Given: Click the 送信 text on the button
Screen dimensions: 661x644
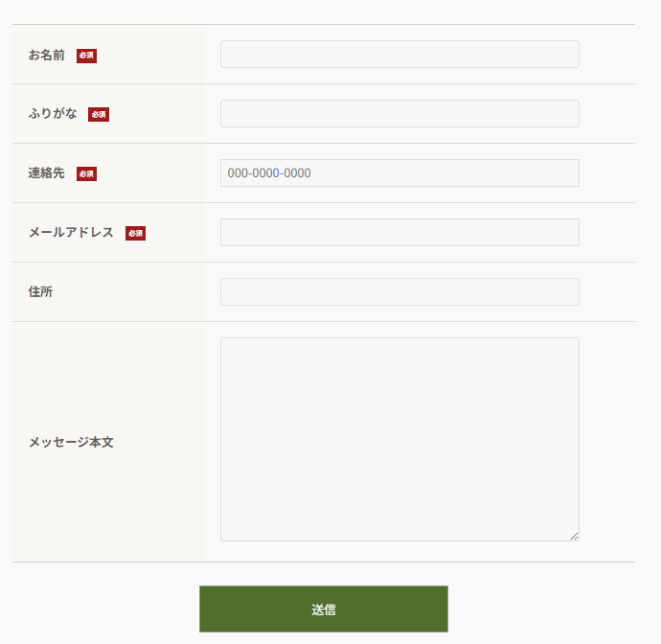Looking at the screenshot, I should pos(324,609).
